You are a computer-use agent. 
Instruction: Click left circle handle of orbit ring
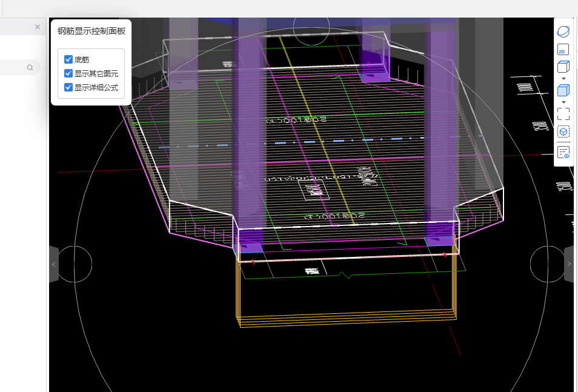coord(75,264)
